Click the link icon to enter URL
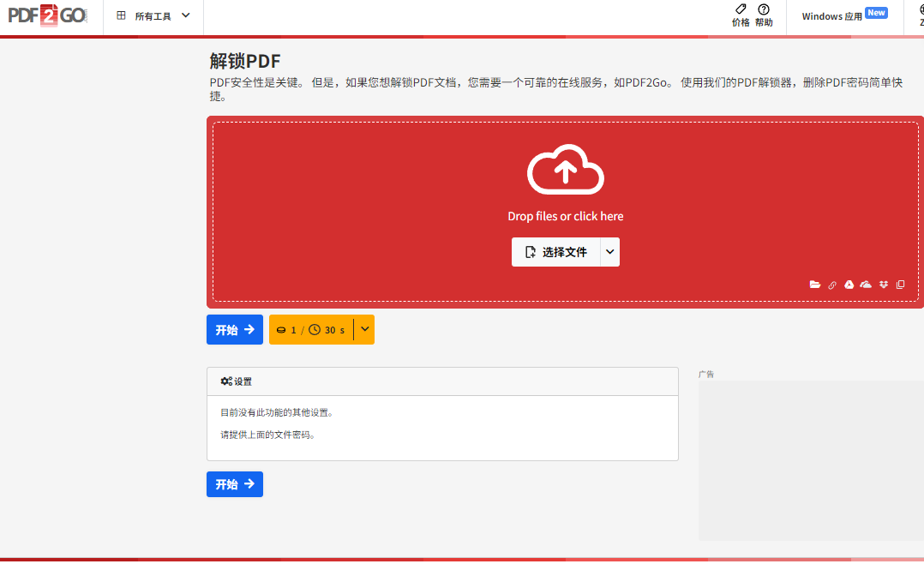This screenshot has width=924, height=576. pos(832,285)
